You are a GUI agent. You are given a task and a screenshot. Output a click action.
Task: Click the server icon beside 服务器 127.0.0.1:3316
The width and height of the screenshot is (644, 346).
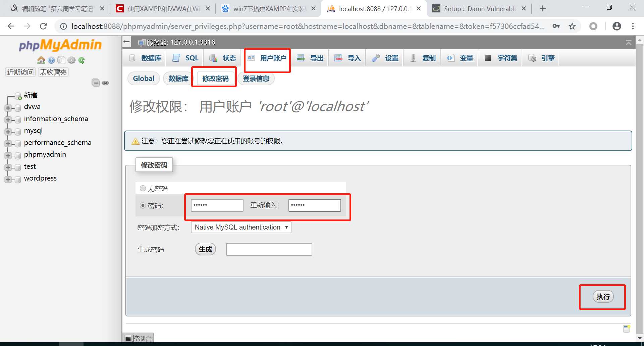pos(142,42)
